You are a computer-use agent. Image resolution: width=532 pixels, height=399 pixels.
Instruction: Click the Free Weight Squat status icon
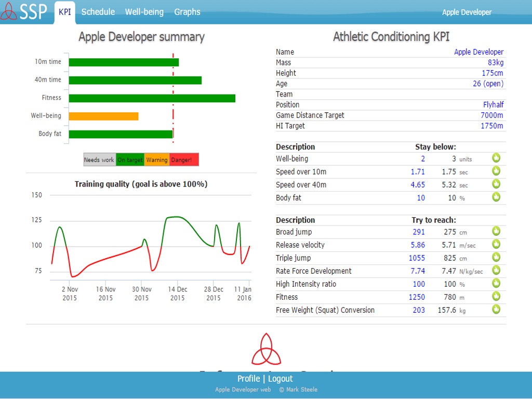(x=496, y=309)
